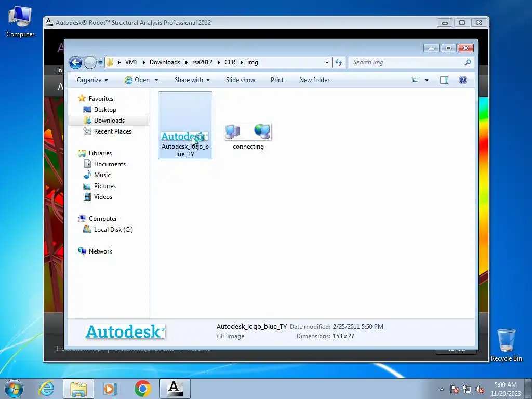This screenshot has height=399, width=532.
Task: Open Windows Media Player from taskbar
Action: [110, 389]
